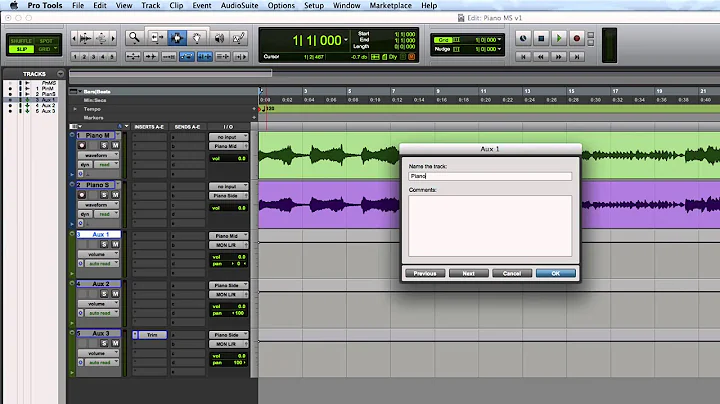Open the Clip menu
Image resolution: width=720 pixels, height=404 pixels.
coord(176,6)
